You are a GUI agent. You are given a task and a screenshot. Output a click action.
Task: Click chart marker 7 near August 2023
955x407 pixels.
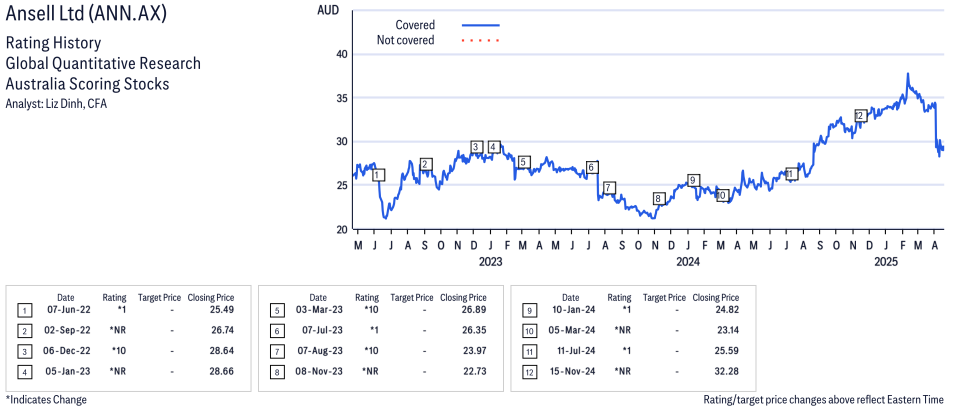[x=608, y=188]
